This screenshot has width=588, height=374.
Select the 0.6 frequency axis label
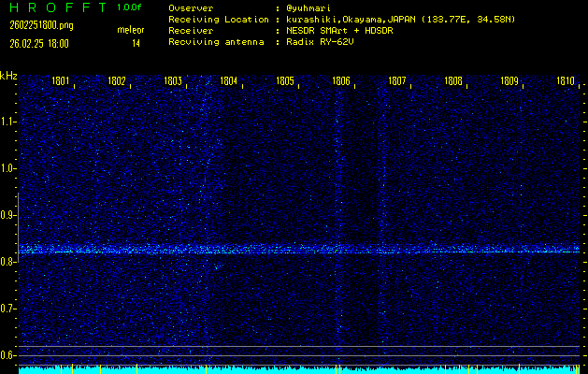pyautogui.click(x=8, y=355)
